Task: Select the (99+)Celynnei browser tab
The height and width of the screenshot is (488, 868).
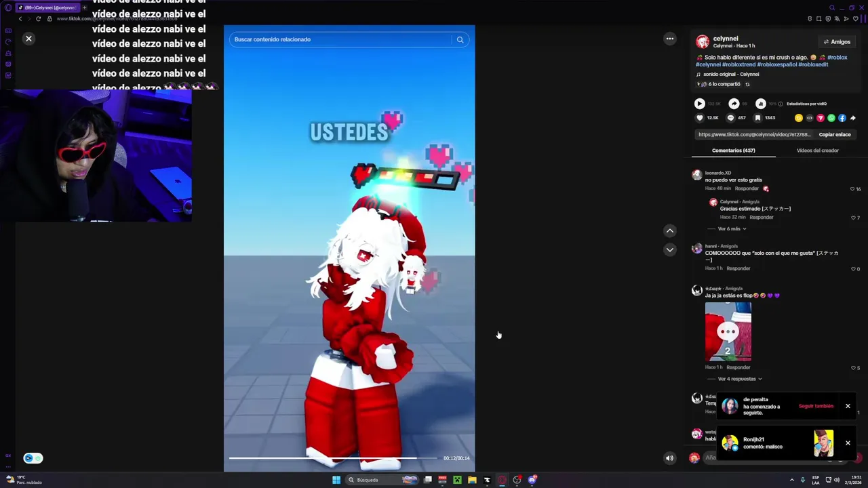Action: coord(47,7)
